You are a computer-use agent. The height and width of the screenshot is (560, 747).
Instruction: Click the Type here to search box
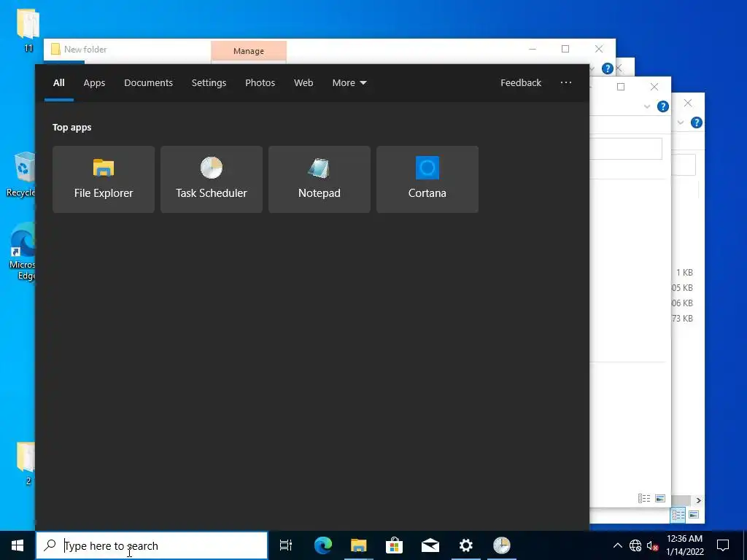(x=152, y=545)
